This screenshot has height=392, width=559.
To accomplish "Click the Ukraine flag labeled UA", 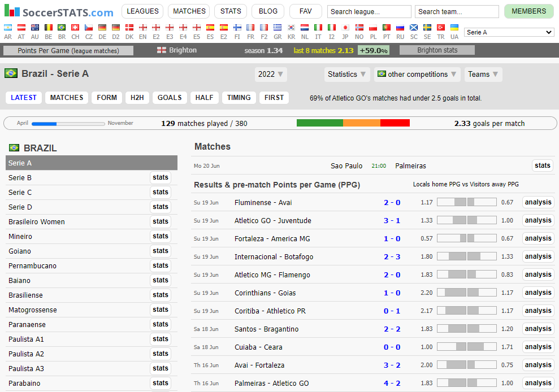I will (x=454, y=28).
